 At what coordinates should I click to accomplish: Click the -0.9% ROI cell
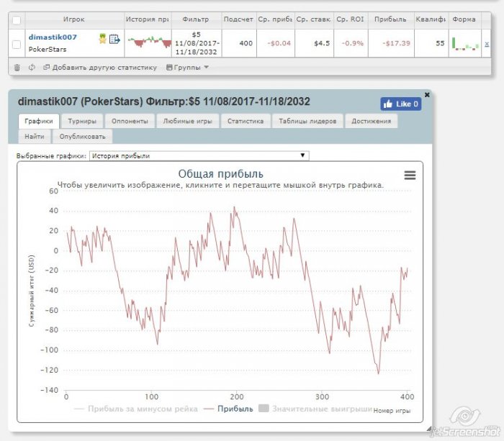point(353,43)
